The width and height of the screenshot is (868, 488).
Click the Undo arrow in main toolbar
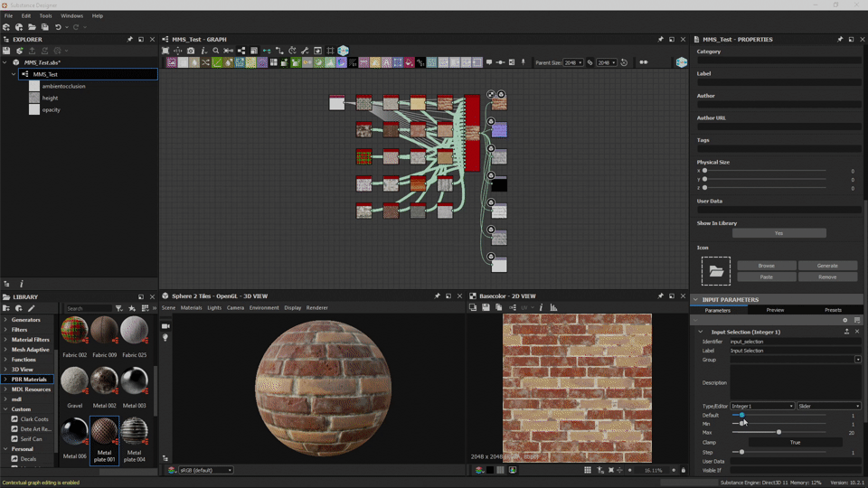[58, 27]
